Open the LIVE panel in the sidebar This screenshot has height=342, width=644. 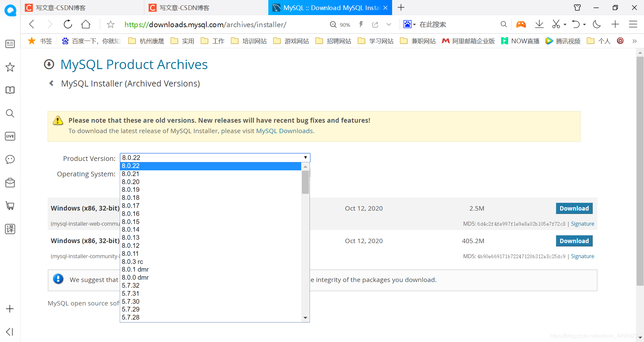coord(10,136)
